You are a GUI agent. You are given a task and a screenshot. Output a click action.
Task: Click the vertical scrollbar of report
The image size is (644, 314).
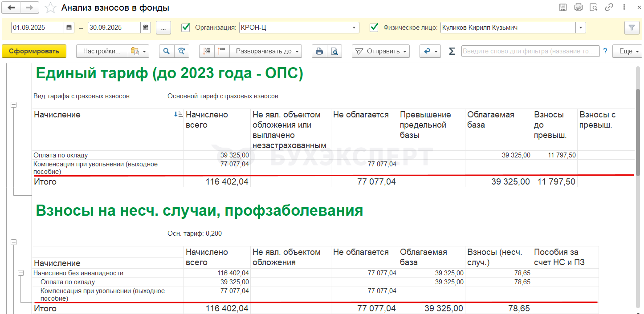point(638,133)
